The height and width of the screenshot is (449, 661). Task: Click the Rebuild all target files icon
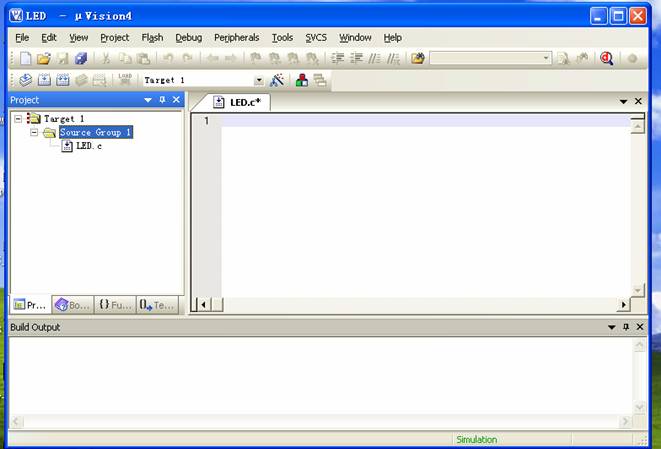62,80
